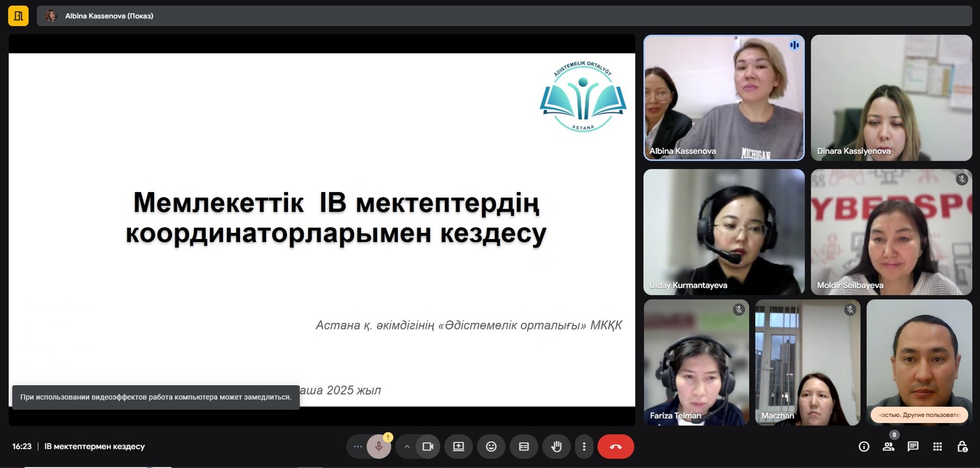Raise your hand
Viewport: 980px width, 468px height.
(556, 446)
